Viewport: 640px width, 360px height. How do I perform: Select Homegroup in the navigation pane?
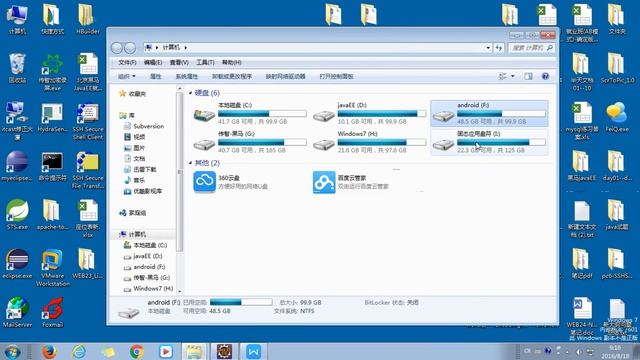[132, 213]
